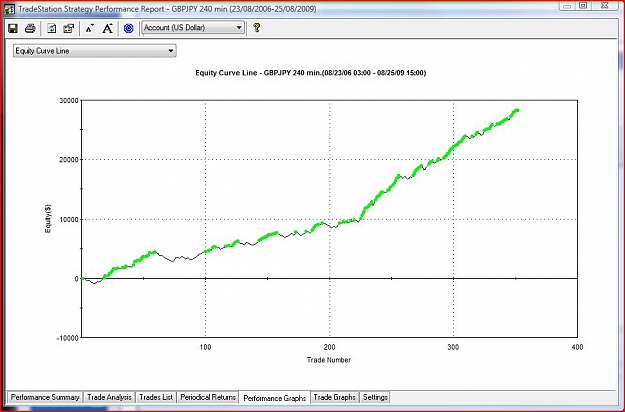Maximize the Strategy Performance Report window
Viewport: 625px width, 412px height.
pos(583,6)
